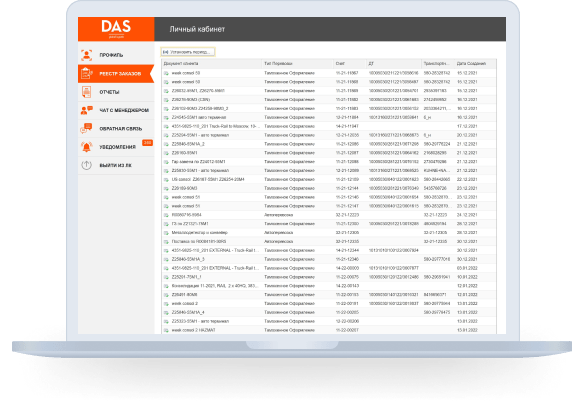Click the Установить период button
Viewport: 584px width, 404px height.
pos(188,52)
